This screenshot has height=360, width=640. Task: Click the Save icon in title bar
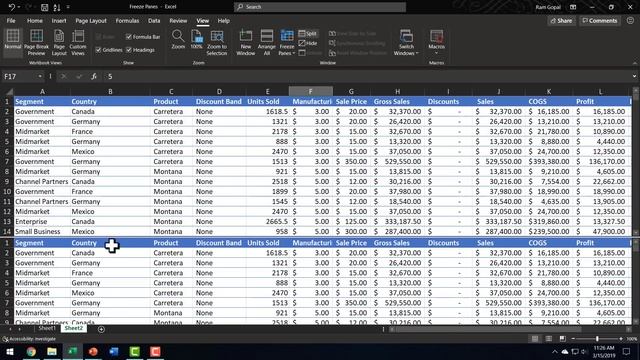(x=44, y=7)
